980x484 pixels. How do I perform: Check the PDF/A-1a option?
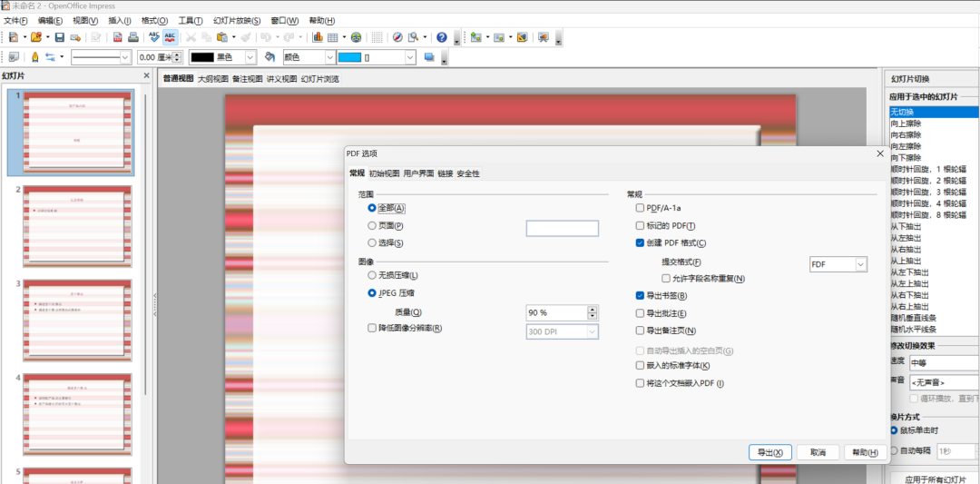click(x=640, y=208)
